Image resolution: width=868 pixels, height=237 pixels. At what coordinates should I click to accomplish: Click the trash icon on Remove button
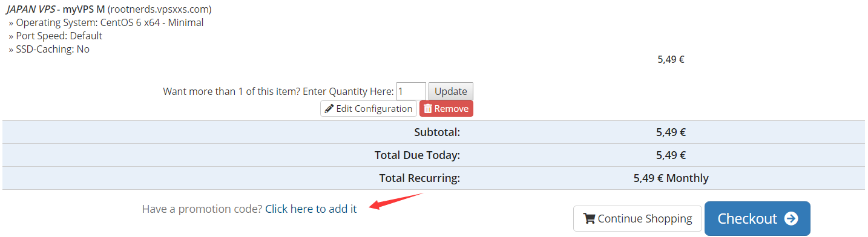point(427,109)
